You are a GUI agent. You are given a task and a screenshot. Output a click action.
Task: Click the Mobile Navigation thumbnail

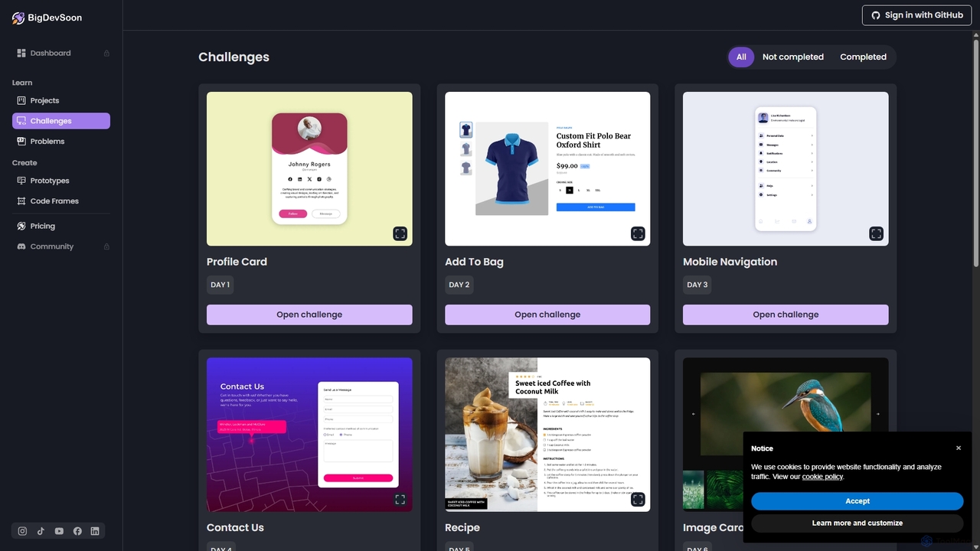(x=786, y=169)
